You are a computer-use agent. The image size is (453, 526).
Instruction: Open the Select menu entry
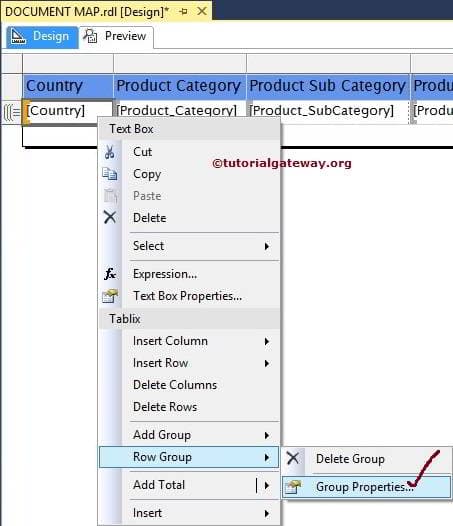pyautogui.click(x=189, y=246)
